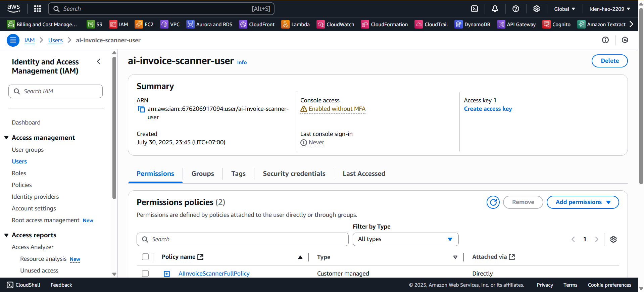
Task: Go to next policies page arrow
Action: 596,239
